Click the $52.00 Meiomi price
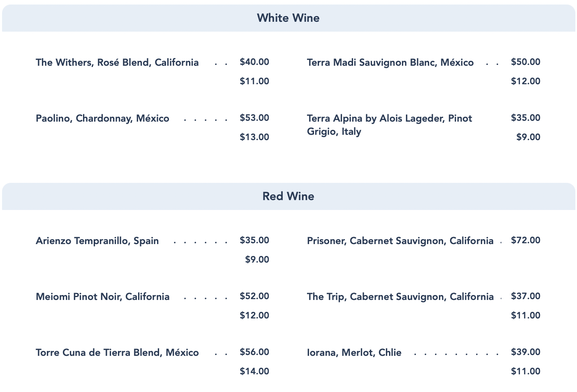 pyautogui.click(x=254, y=296)
